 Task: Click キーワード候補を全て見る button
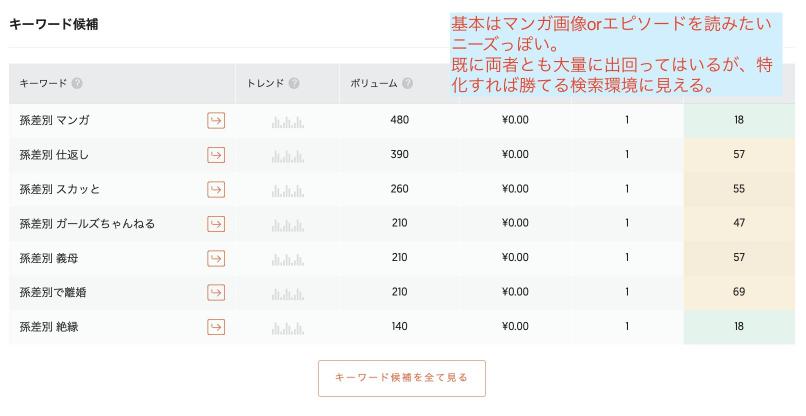coord(401,378)
